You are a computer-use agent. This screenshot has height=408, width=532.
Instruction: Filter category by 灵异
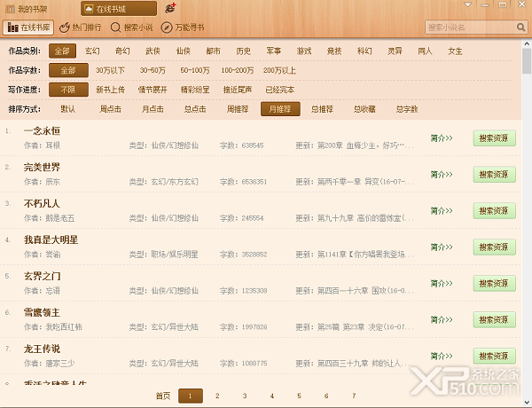pos(395,51)
